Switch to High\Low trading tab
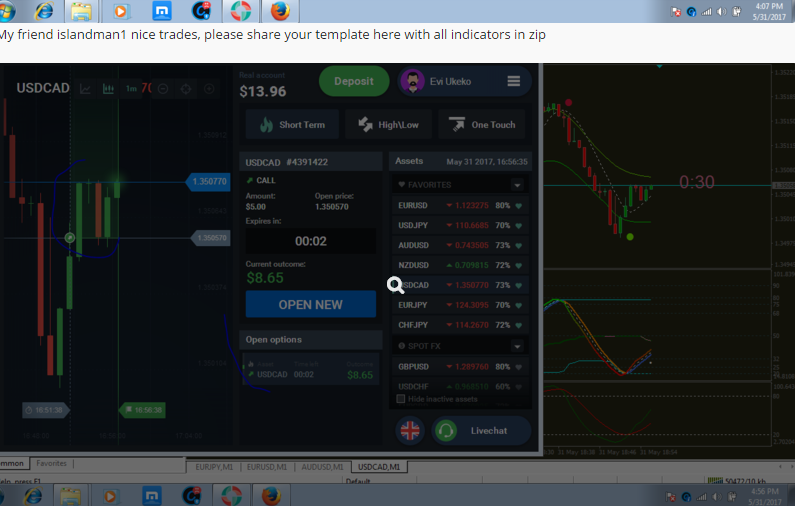This screenshot has width=795, height=506. 388,124
